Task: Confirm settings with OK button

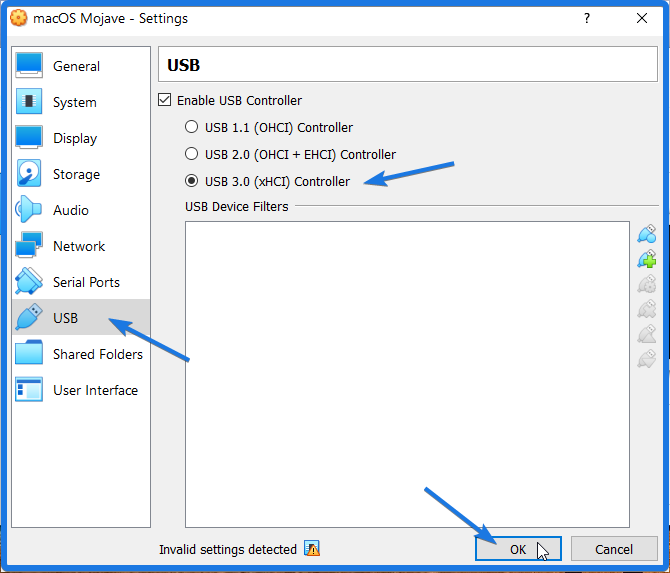Action: [x=518, y=549]
